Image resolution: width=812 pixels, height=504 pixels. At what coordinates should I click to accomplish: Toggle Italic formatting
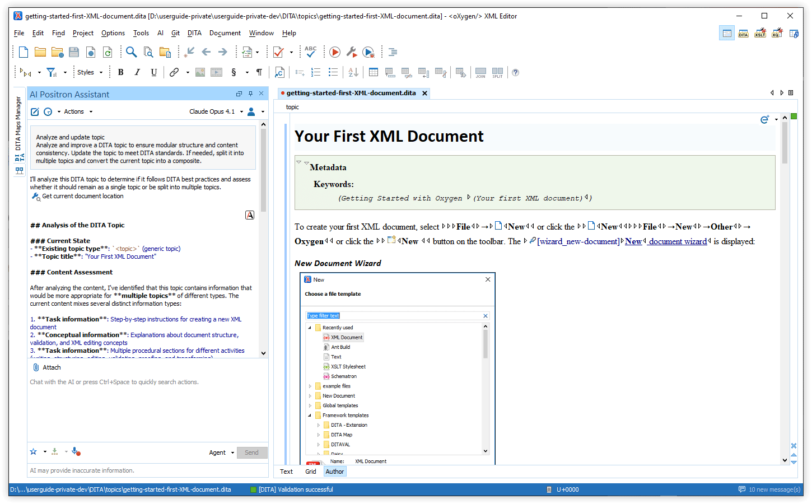click(137, 72)
